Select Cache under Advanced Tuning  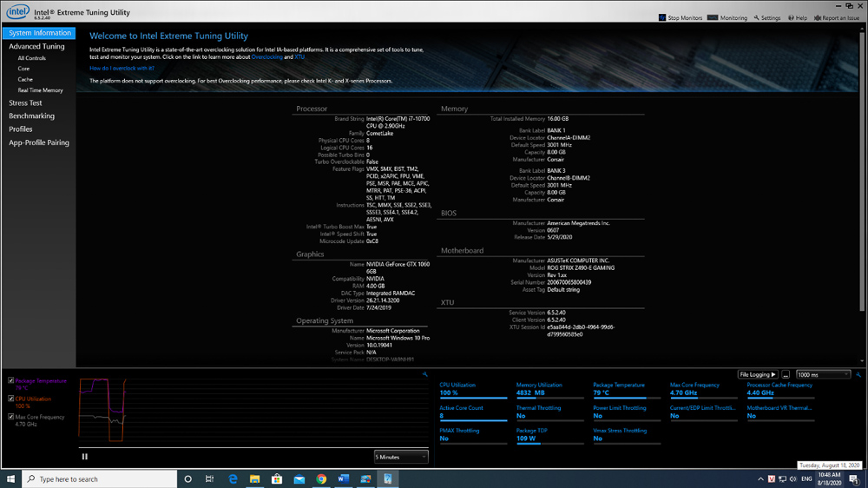[x=25, y=79]
